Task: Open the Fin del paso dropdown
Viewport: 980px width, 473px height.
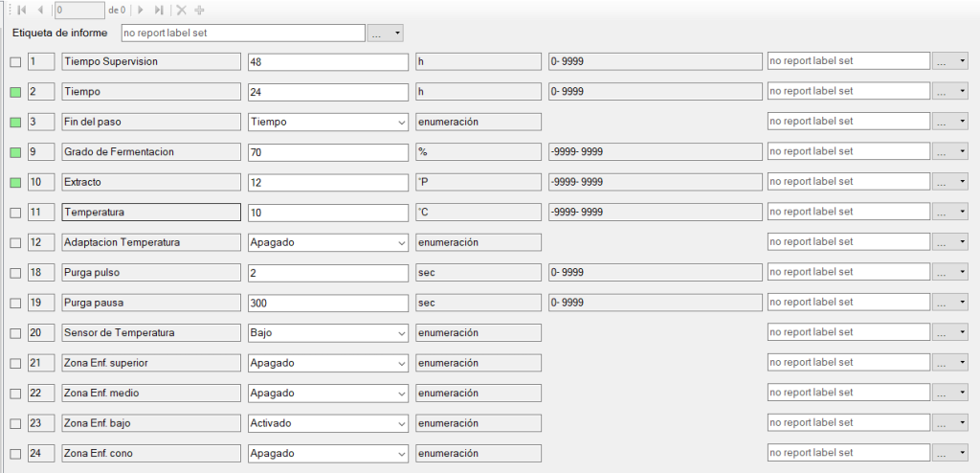Action: click(400, 122)
